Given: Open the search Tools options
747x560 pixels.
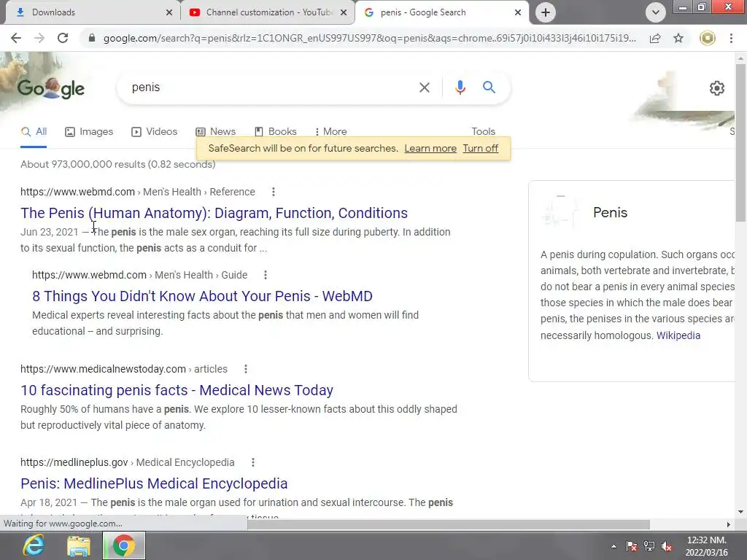Looking at the screenshot, I should (x=483, y=132).
